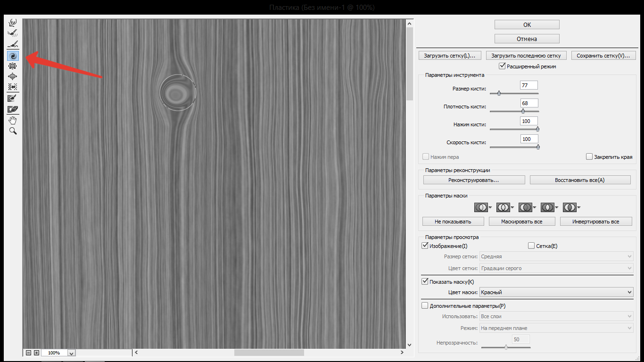This screenshot has width=644, height=362.
Task: Click the zoom out minus button
Action: pos(28,353)
